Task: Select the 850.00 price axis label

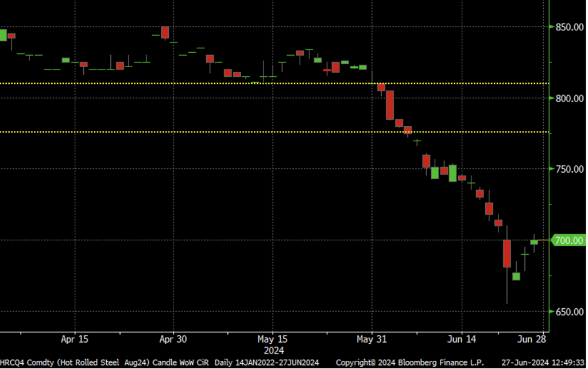Action: (568, 27)
